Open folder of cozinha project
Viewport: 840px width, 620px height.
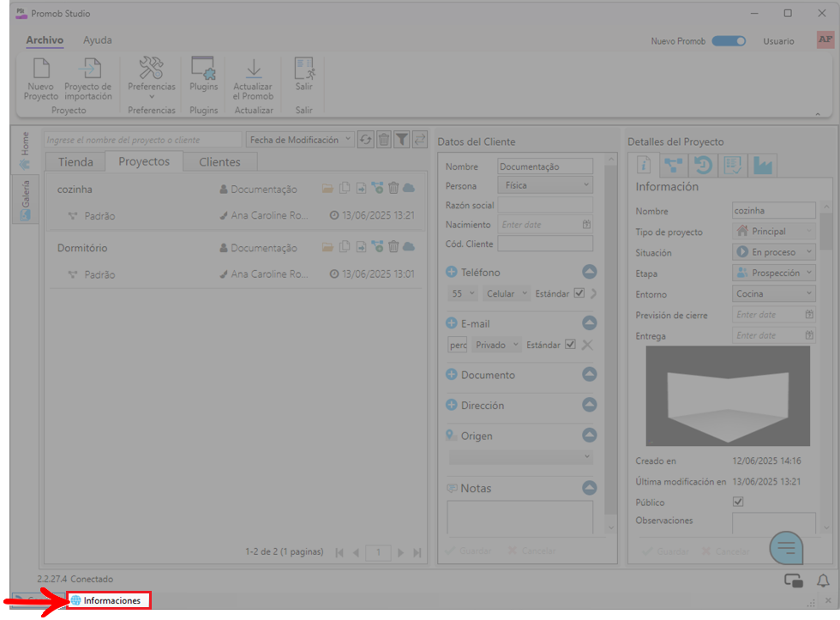point(327,188)
